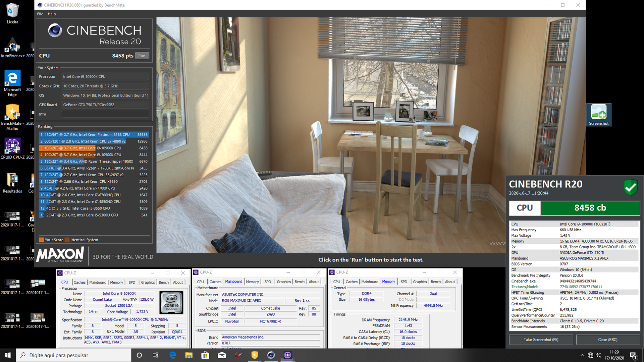Click the BenchMate Screenshot icon
The image size is (644, 362).
pos(599,115)
